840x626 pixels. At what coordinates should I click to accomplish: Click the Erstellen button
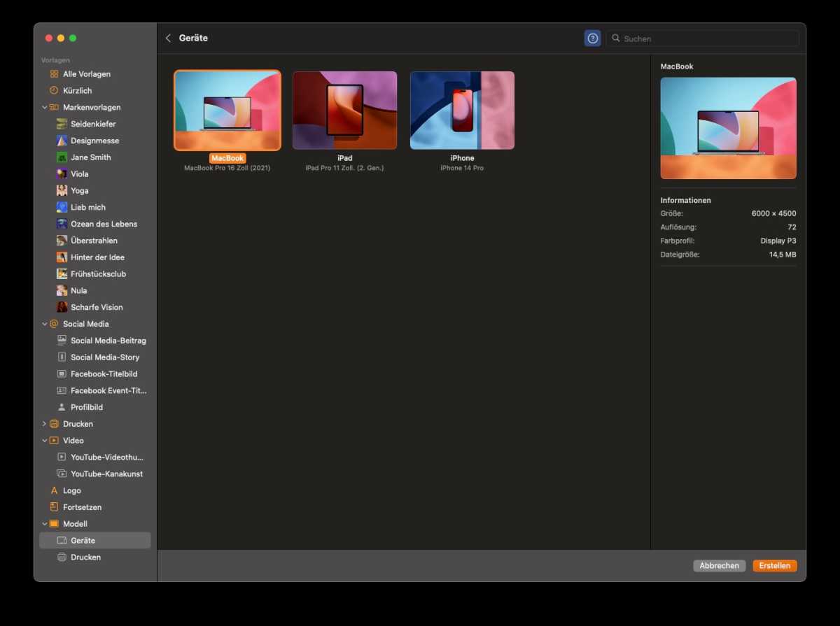click(x=775, y=566)
